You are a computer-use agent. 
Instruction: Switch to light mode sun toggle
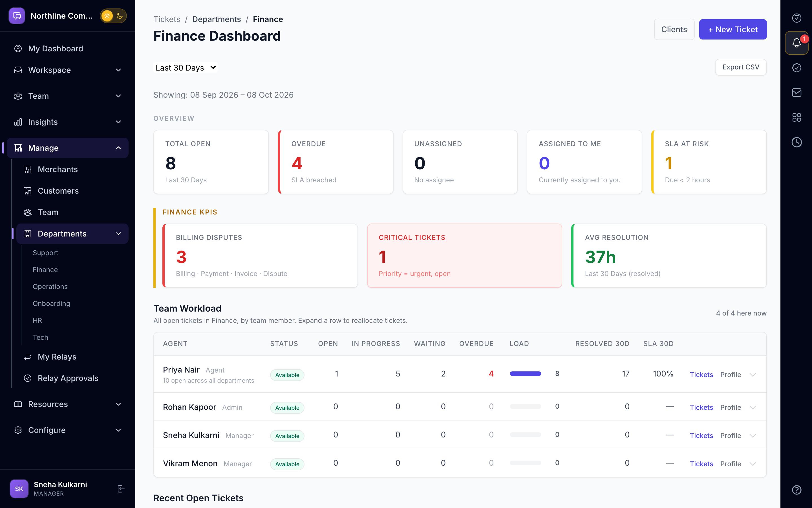(x=107, y=16)
